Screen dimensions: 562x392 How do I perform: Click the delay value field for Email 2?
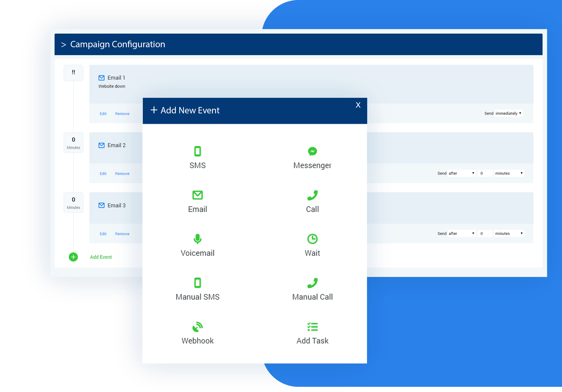[485, 173]
